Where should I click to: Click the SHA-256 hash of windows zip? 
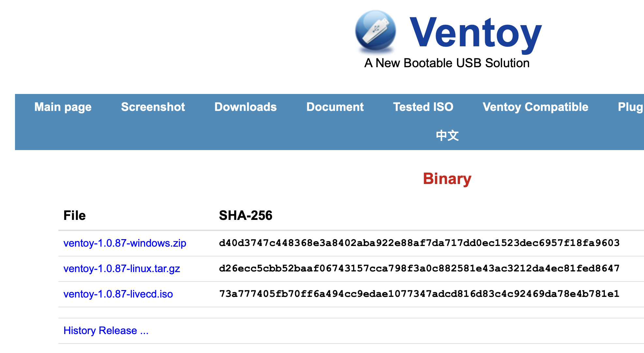(419, 243)
